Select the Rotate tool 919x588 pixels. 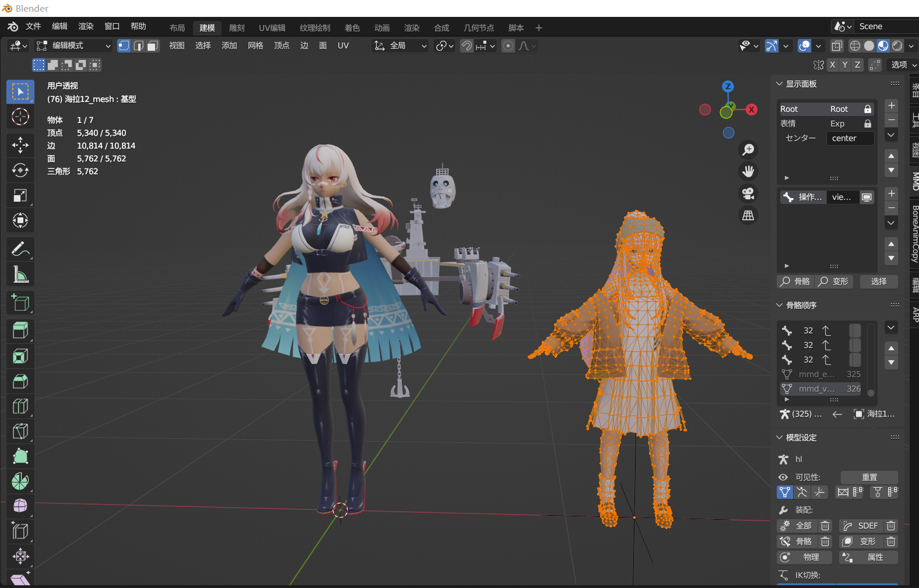coord(20,170)
